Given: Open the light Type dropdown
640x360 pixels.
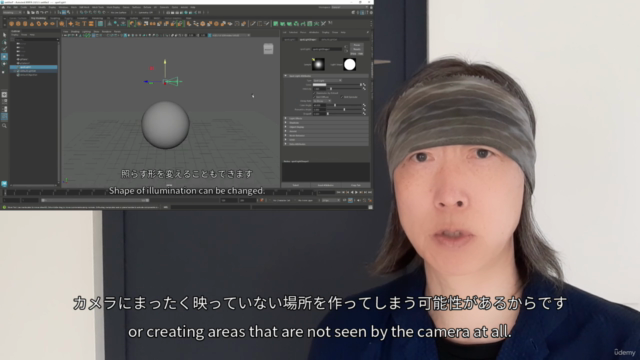Looking at the screenshot, I should [327, 80].
